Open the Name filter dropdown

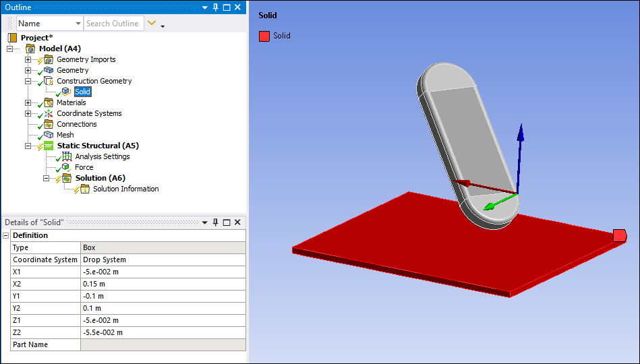coord(78,24)
